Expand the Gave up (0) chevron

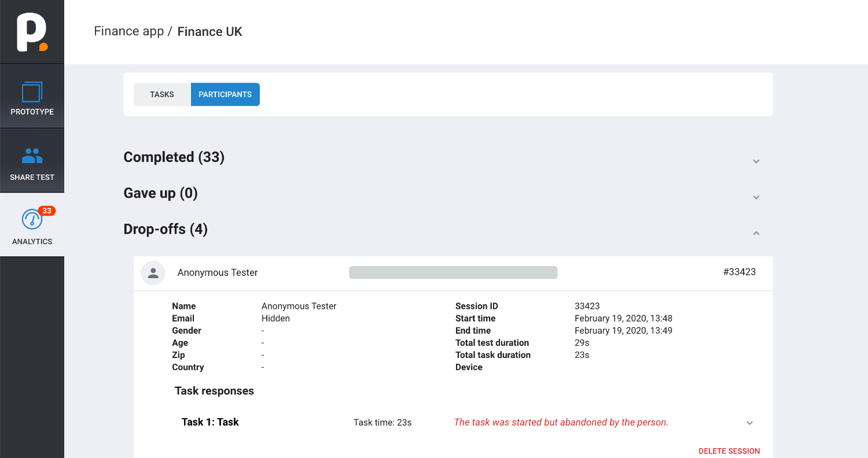point(756,197)
